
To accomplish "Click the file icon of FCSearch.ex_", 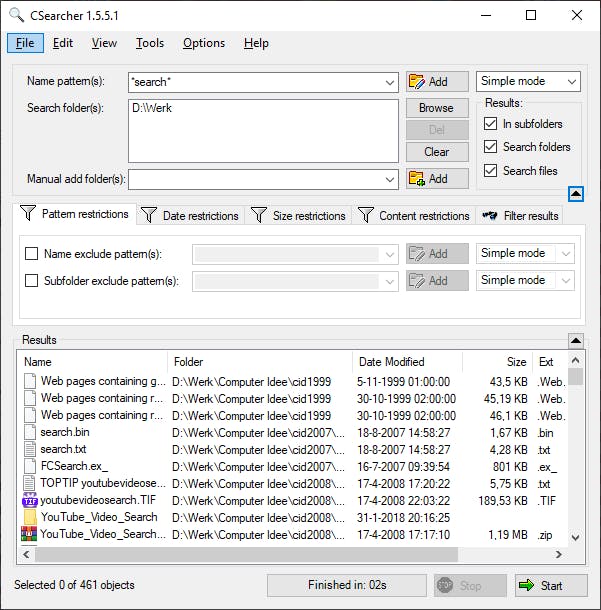I will (x=30, y=466).
